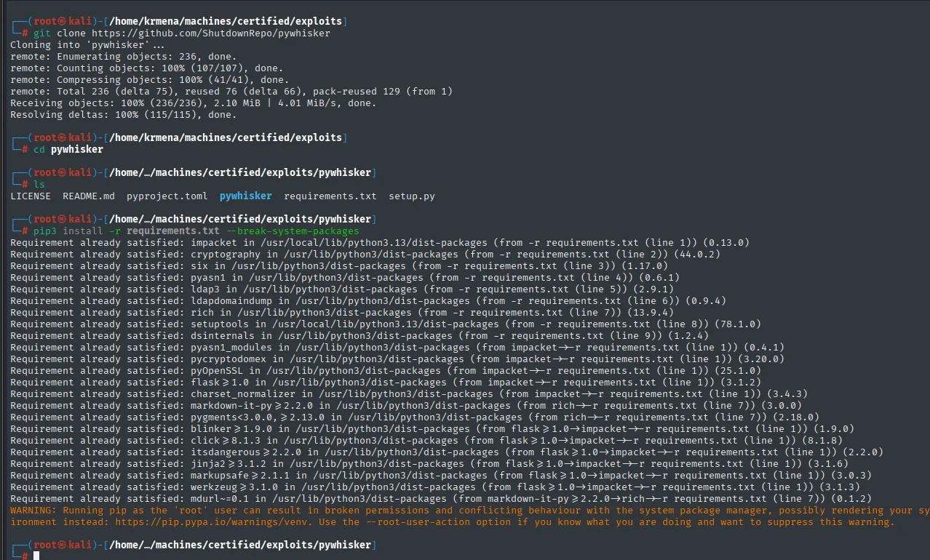This screenshot has width=930, height=560.
Task: Click the 'werkzeug≥3.1.0' requirement
Action: pos(234,487)
